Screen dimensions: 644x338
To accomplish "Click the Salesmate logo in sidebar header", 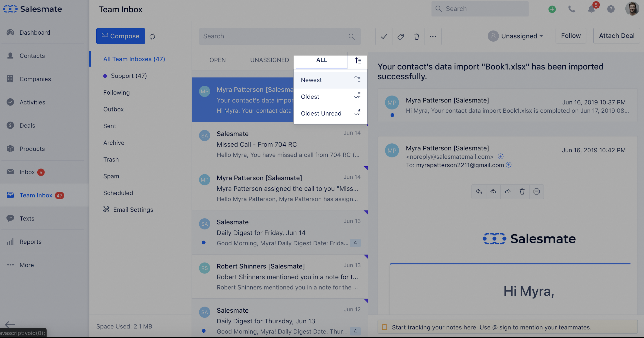I will pyautogui.click(x=33, y=9).
